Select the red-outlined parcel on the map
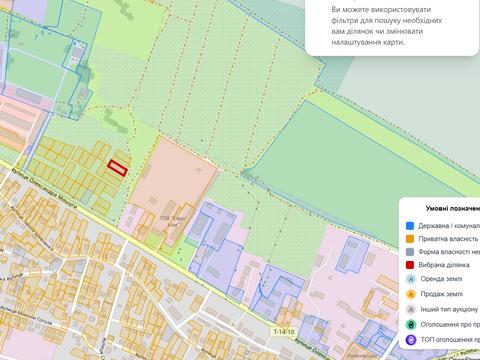 (x=117, y=168)
